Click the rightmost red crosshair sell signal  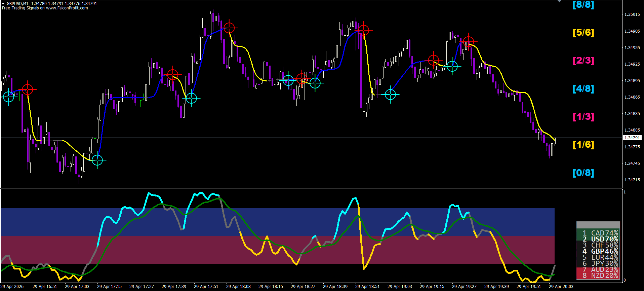pos(468,42)
